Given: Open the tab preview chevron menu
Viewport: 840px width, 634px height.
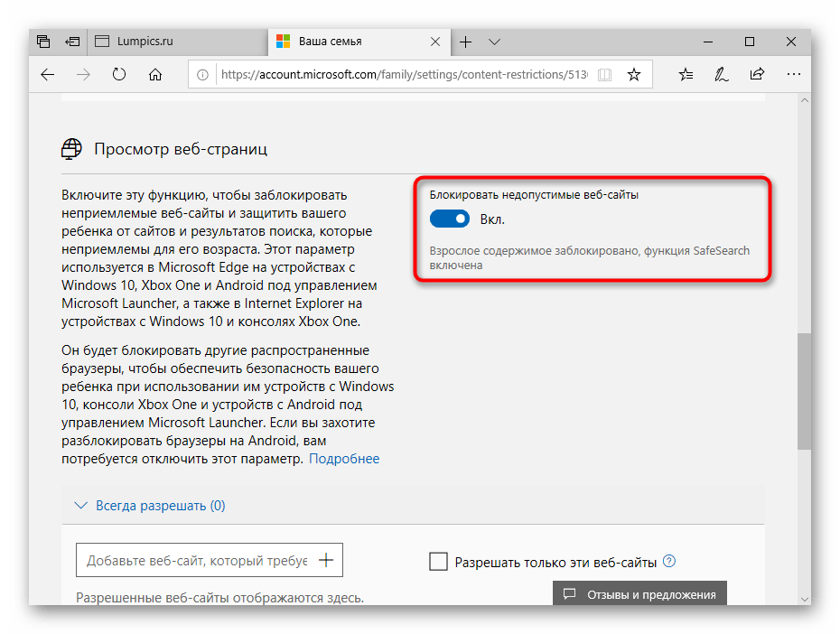Looking at the screenshot, I should click(x=494, y=41).
